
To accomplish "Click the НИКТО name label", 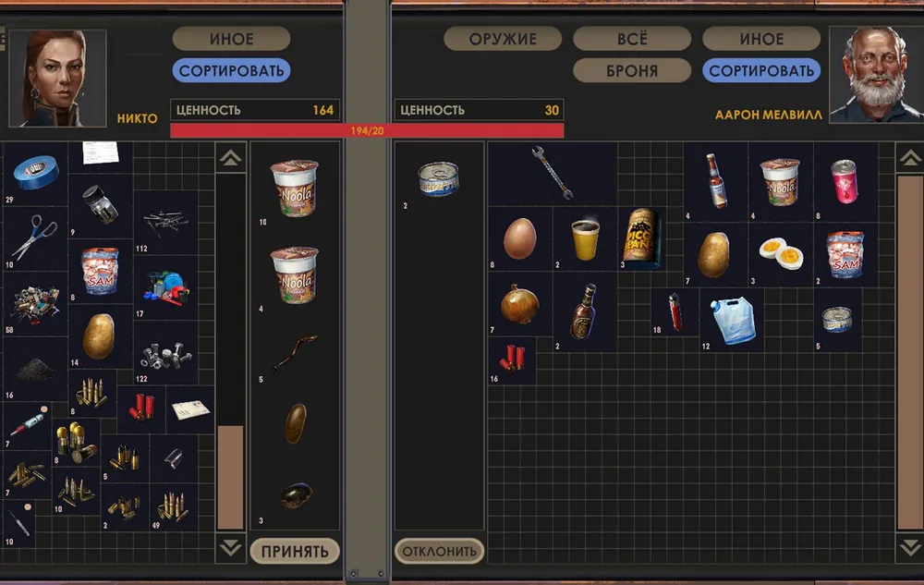I will (x=138, y=118).
